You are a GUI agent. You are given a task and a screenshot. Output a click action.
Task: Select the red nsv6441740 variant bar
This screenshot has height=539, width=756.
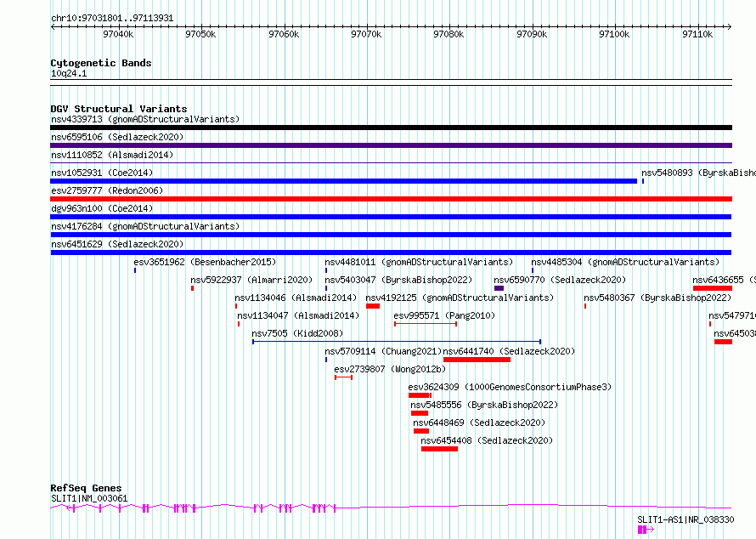(x=477, y=360)
